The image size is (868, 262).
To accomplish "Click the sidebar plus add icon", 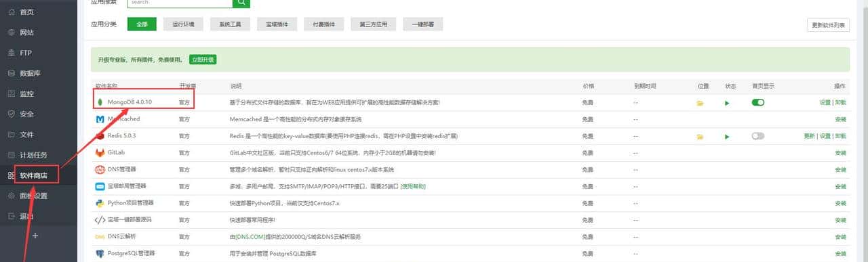I will pyautogui.click(x=35, y=236).
